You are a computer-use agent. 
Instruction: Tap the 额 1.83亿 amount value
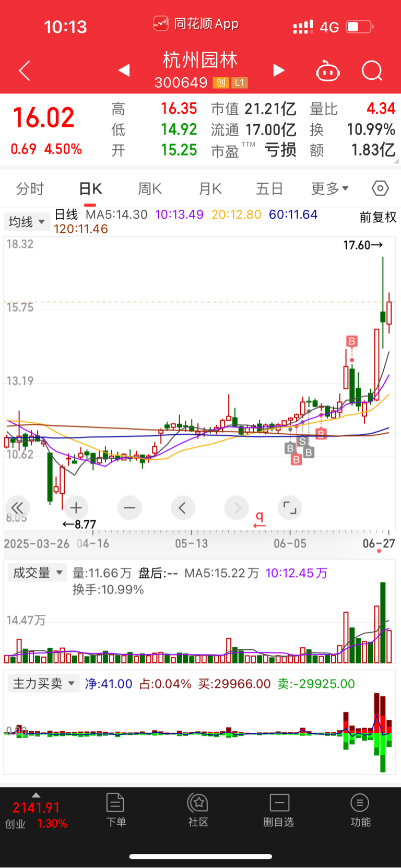[x=353, y=150]
